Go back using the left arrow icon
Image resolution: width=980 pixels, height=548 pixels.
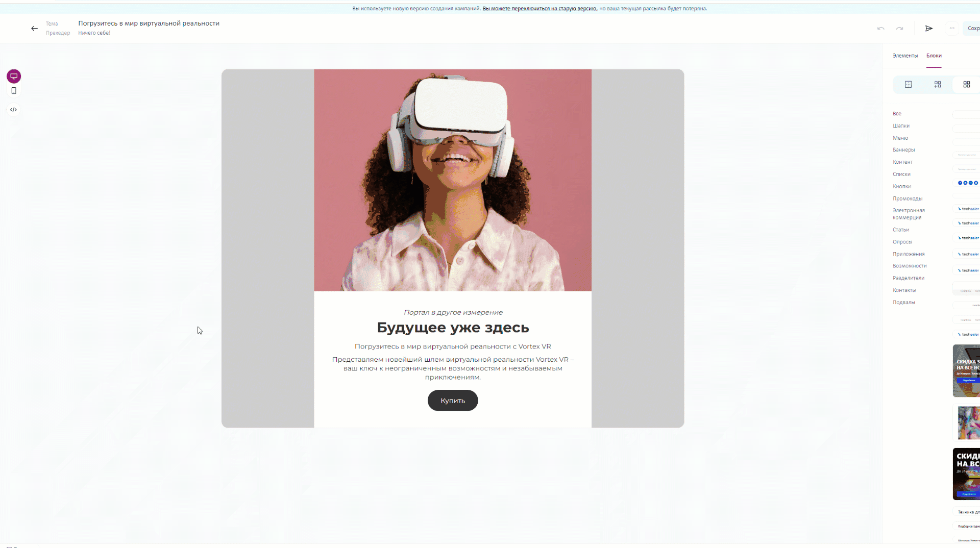point(34,29)
